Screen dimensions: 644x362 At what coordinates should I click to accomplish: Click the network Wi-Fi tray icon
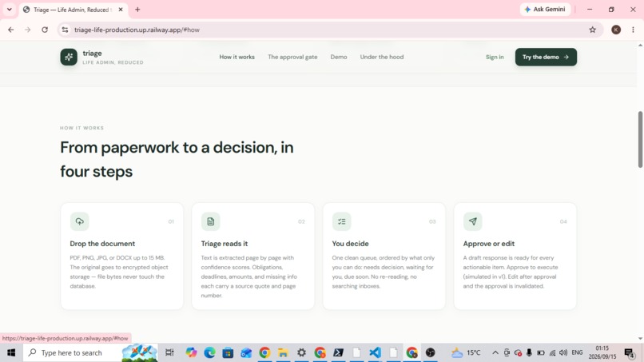(x=552, y=352)
